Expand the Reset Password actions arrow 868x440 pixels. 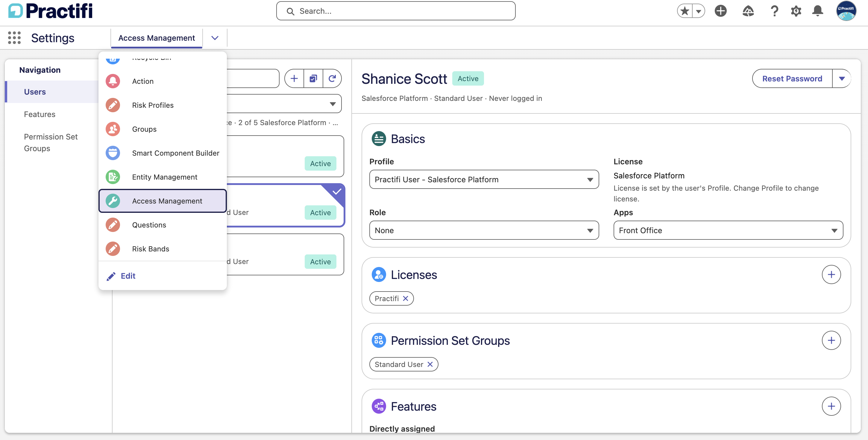[x=842, y=78]
